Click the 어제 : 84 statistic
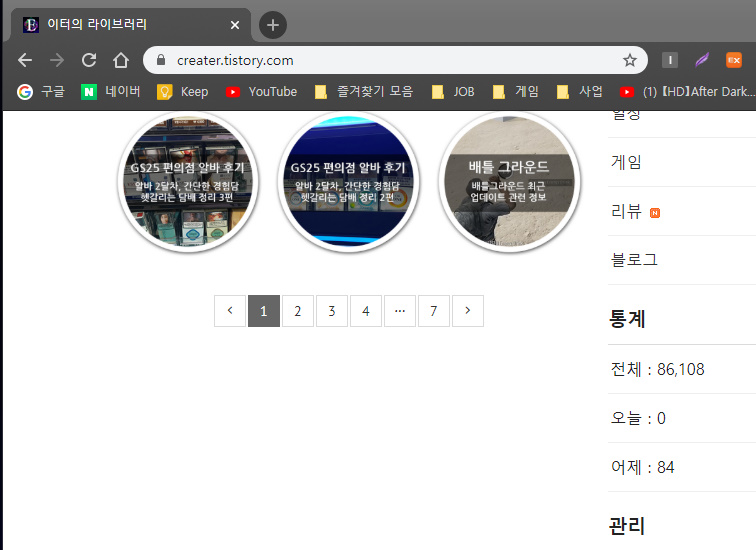 tap(642, 467)
